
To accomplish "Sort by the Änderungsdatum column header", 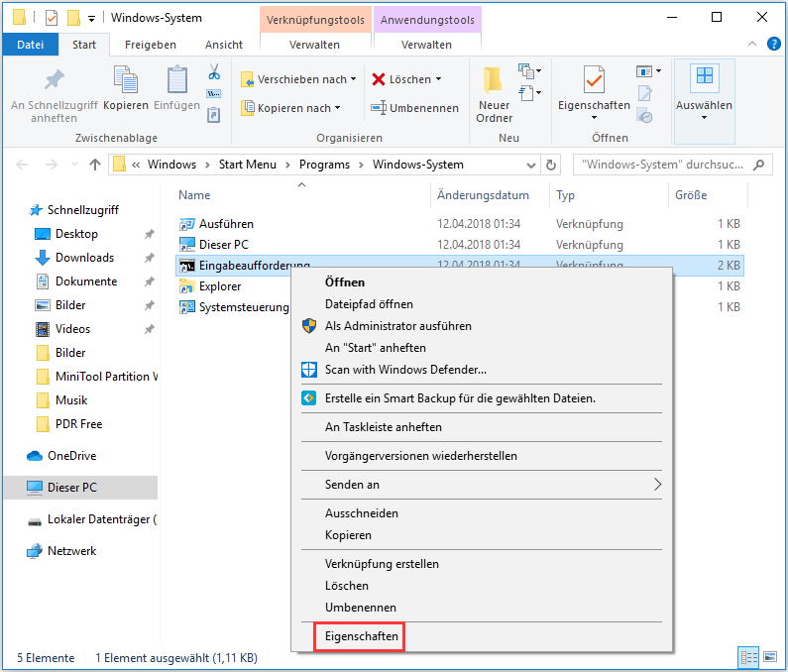I will click(x=490, y=195).
